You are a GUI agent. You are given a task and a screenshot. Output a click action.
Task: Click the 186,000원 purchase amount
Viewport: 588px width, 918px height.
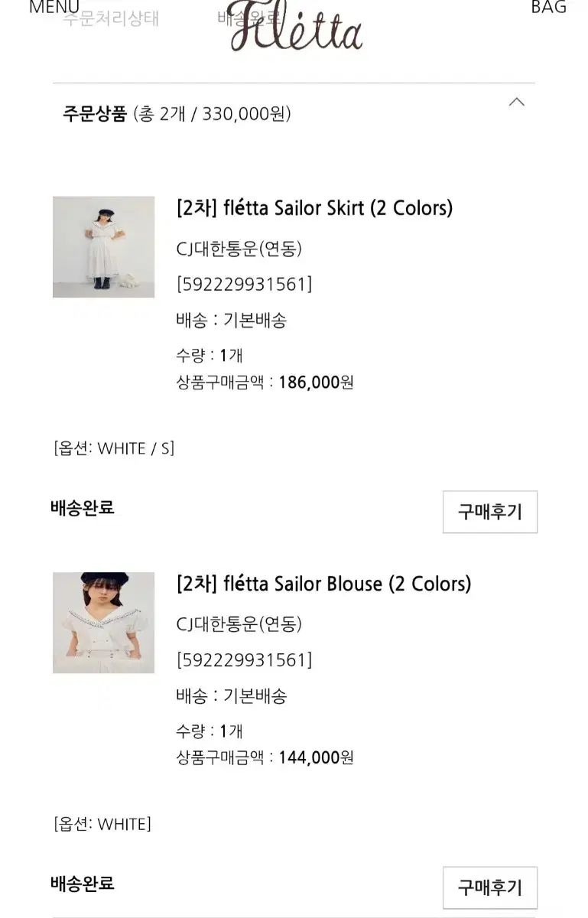316,382
